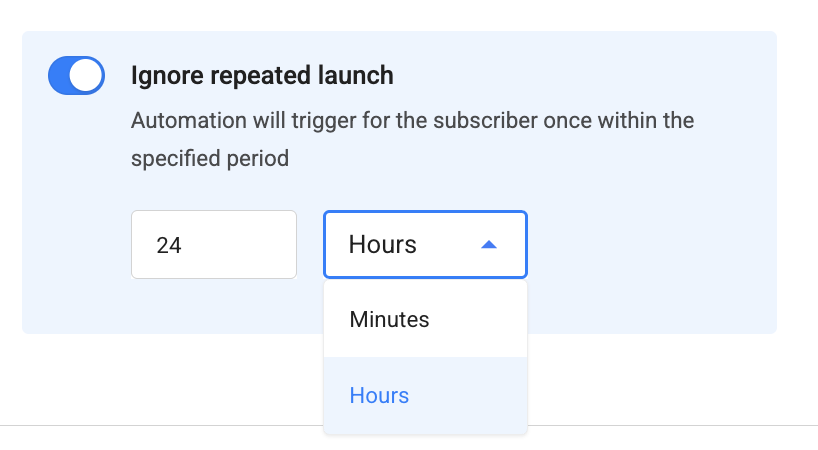Choose the highlighted Hours option in the list
818x450 pixels.
(425, 395)
